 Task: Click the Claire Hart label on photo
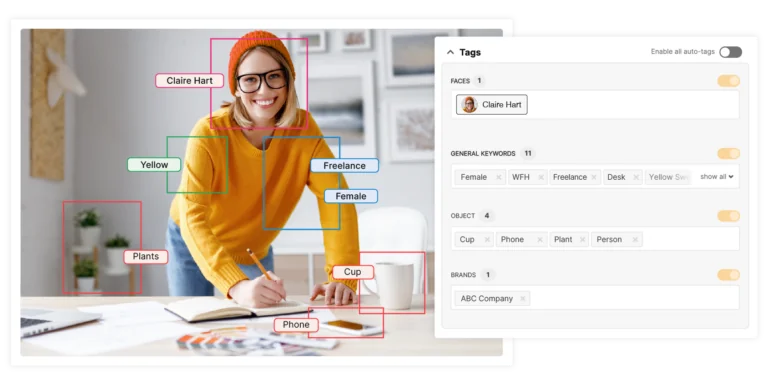190,81
